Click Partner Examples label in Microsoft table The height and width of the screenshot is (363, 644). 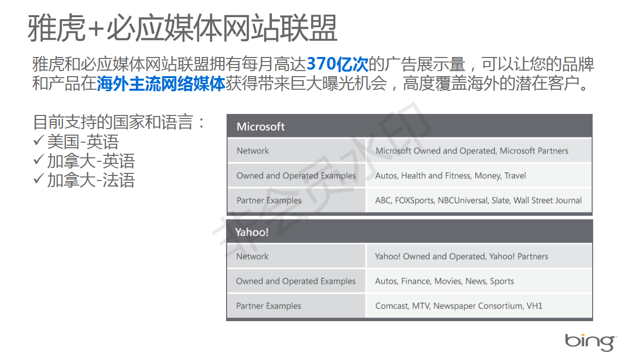(x=269, y=200)
